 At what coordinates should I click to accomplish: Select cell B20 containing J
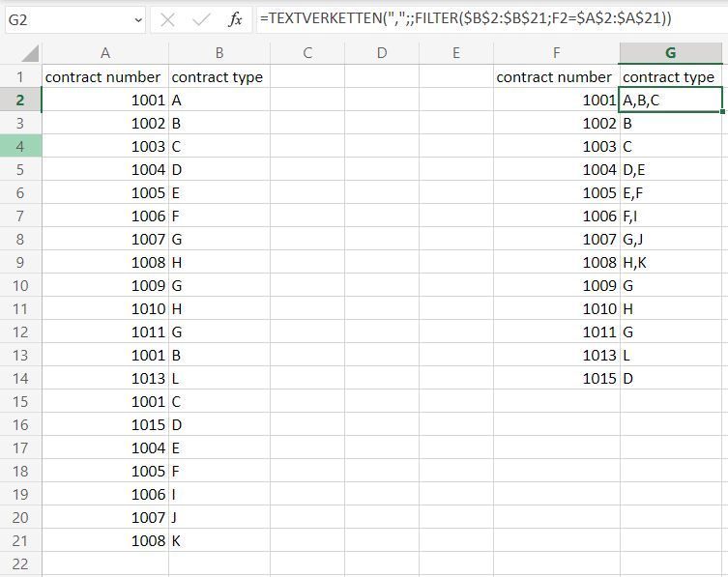pos(219,517)
